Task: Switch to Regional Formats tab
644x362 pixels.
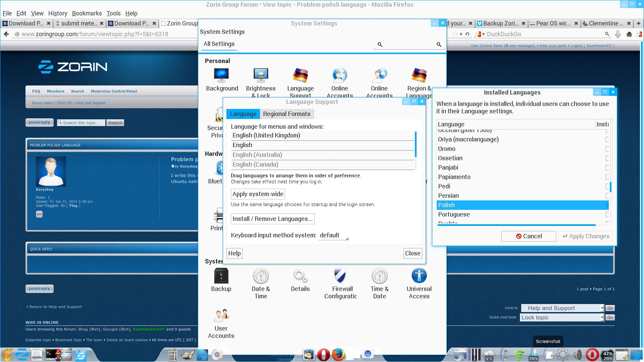Action: click(286, 114)
